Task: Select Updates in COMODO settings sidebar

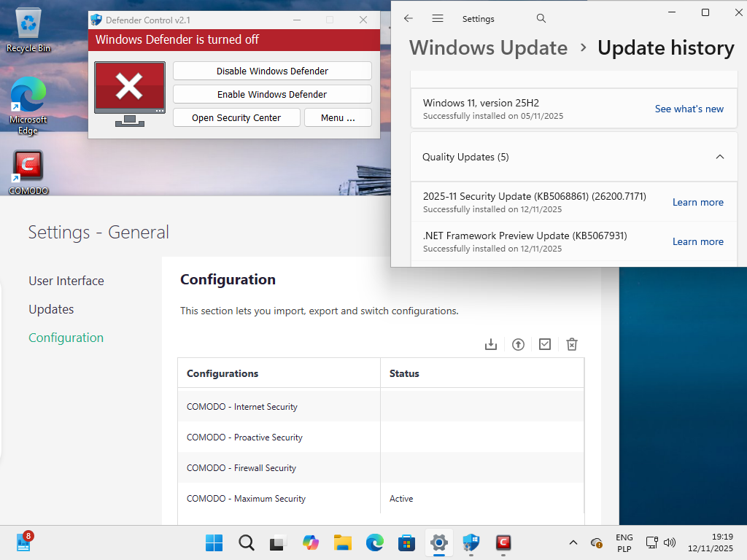Action: [51, 309]
